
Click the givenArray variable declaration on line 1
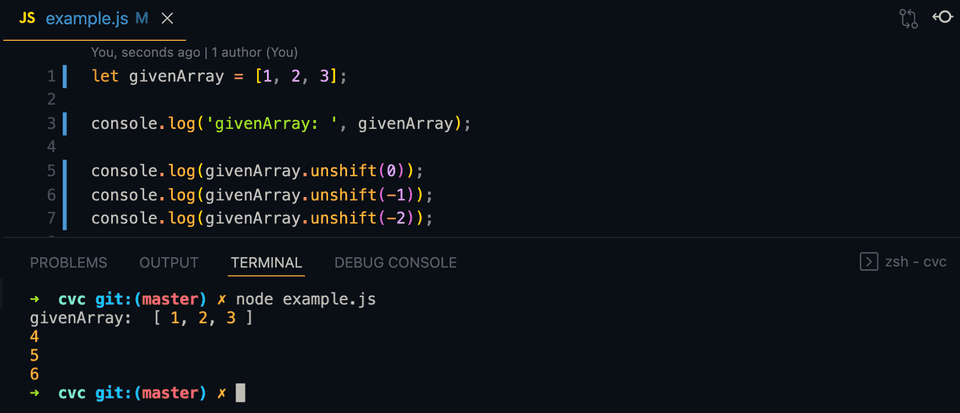click(176, 76)
